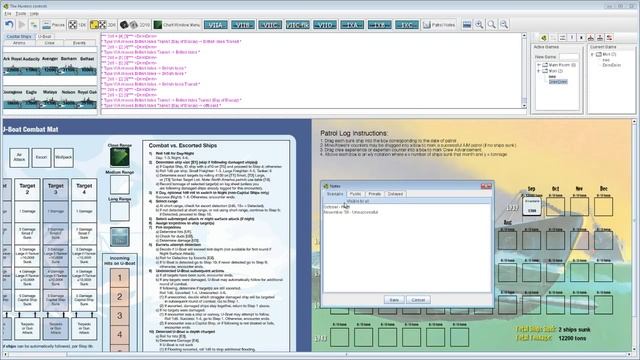Open the IXA U-boat mat

coord(352,25)
